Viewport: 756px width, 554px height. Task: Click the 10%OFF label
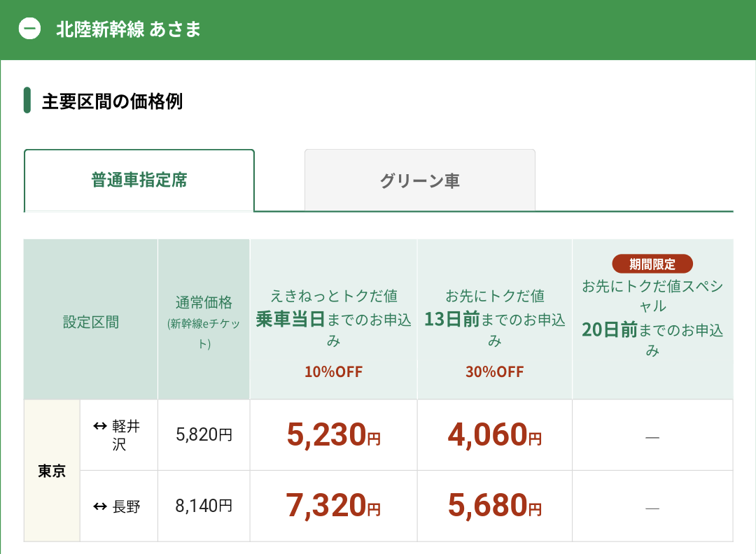pyautogui.click(x=334, y=371)
